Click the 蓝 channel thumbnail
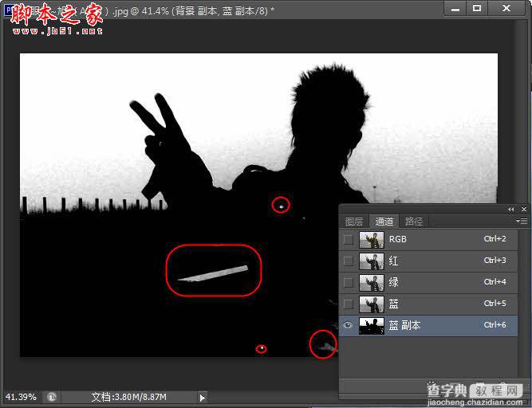The image size is (532, 408). (372, 304)
